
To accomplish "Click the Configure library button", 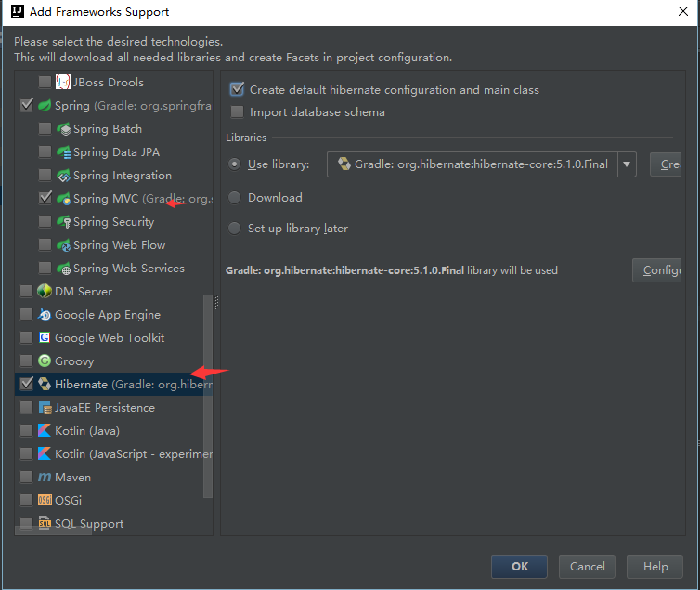I will (656, 270).
